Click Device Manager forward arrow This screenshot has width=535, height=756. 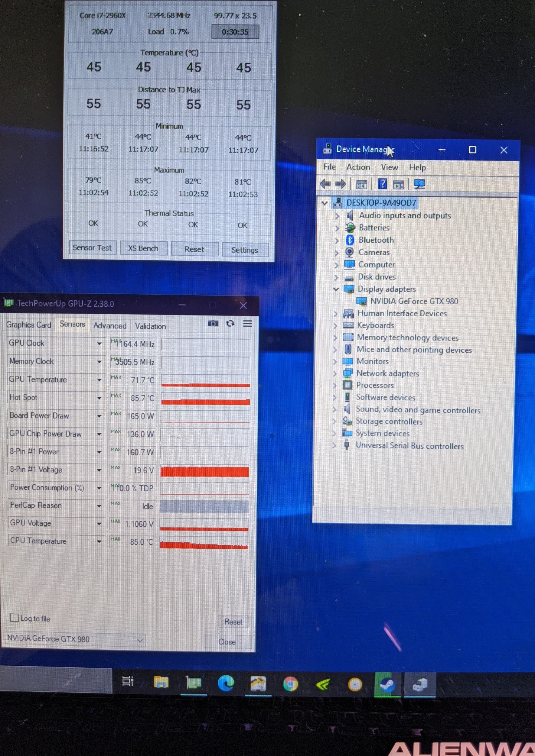(341, 184)
